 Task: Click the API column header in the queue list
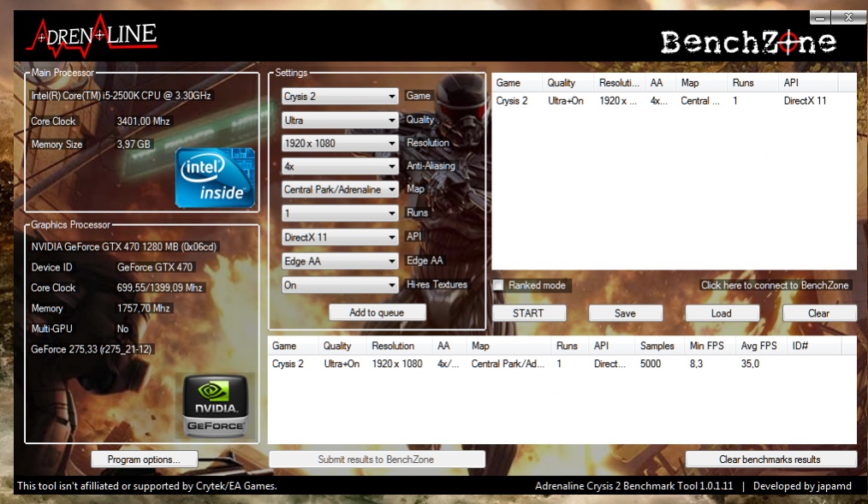pos(809,83)
